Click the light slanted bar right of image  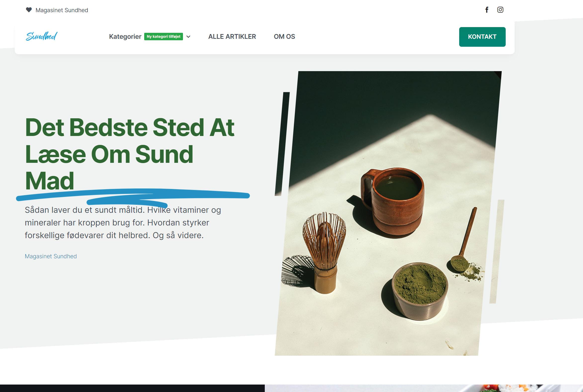497,252
